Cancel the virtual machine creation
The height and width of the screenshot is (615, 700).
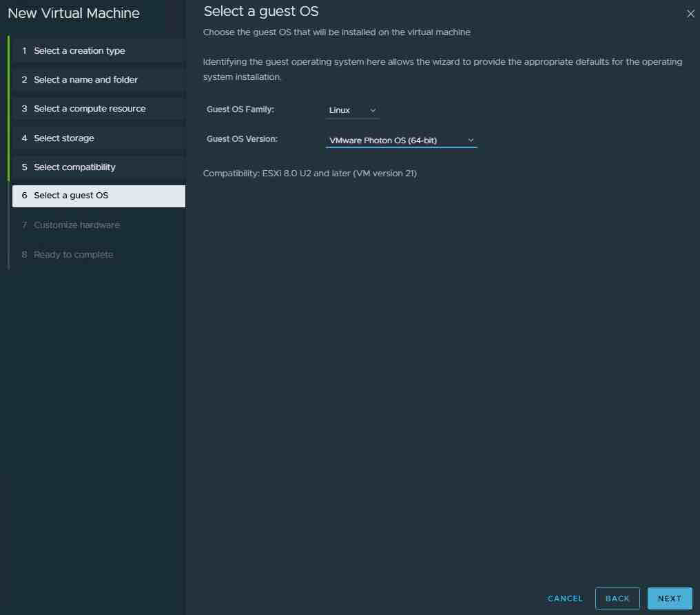pyautogui.click(x=565, y=598)
